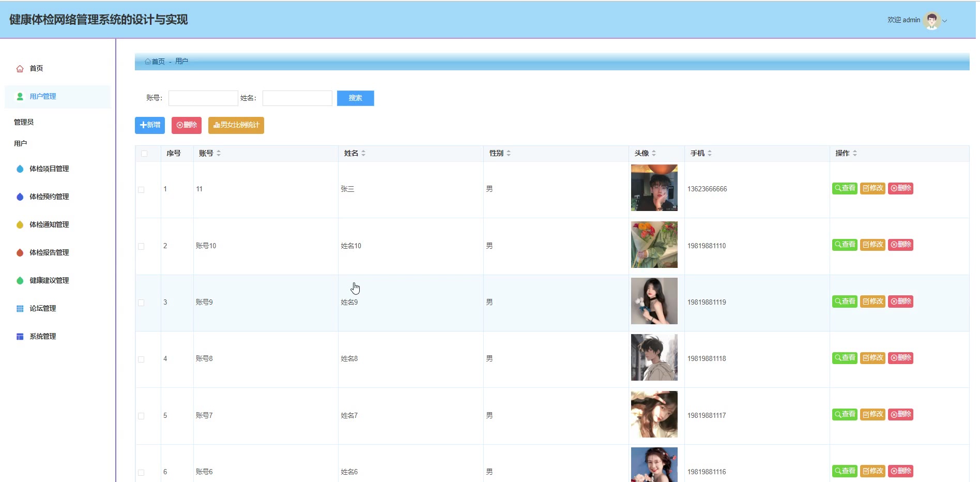980x482 pixels.
Task: Click the red icon beside 体检报告管理
Action: pyautogui.click(x=20, y=253)
